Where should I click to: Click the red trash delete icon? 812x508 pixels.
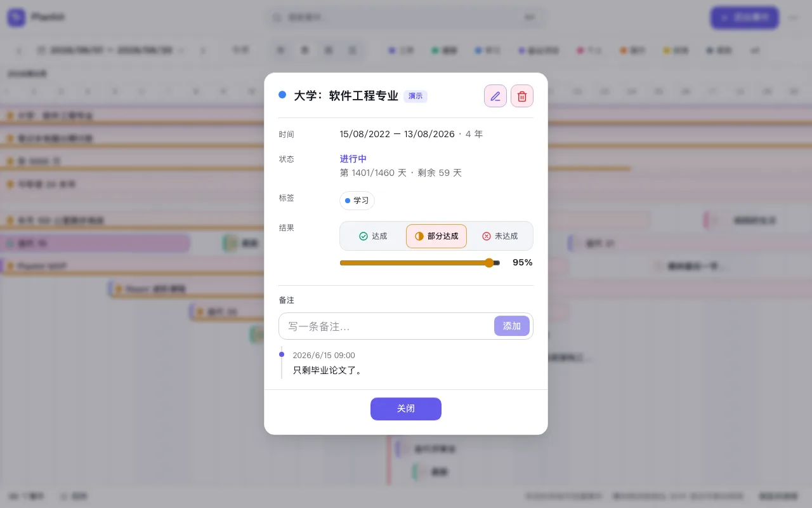(522, 96)
